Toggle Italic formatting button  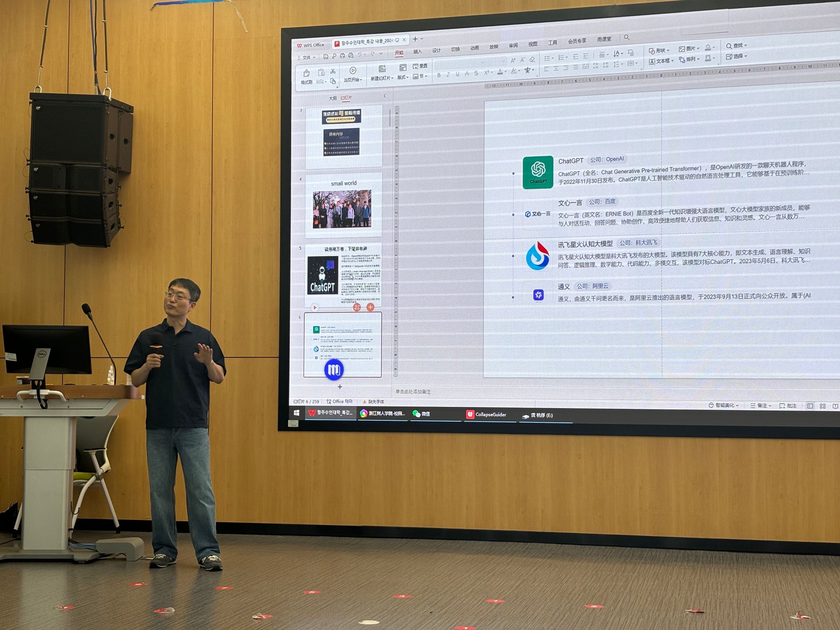coord(448,75)
